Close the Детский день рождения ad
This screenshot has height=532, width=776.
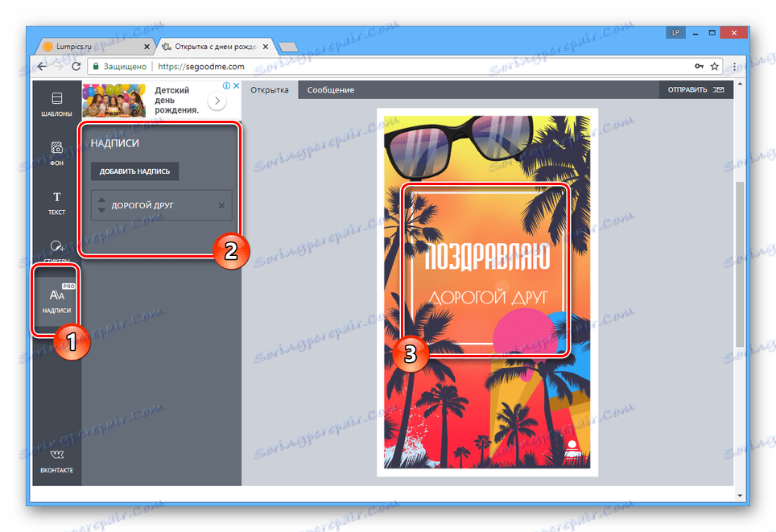(x=237, y=85)
